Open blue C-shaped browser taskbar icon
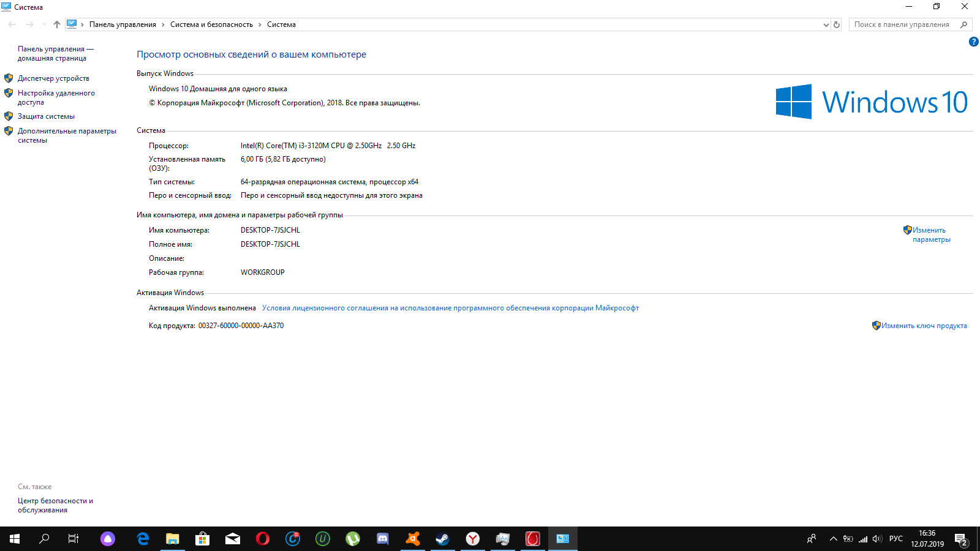980x551 pixels. pyautogui.click(x=293, y=539)
